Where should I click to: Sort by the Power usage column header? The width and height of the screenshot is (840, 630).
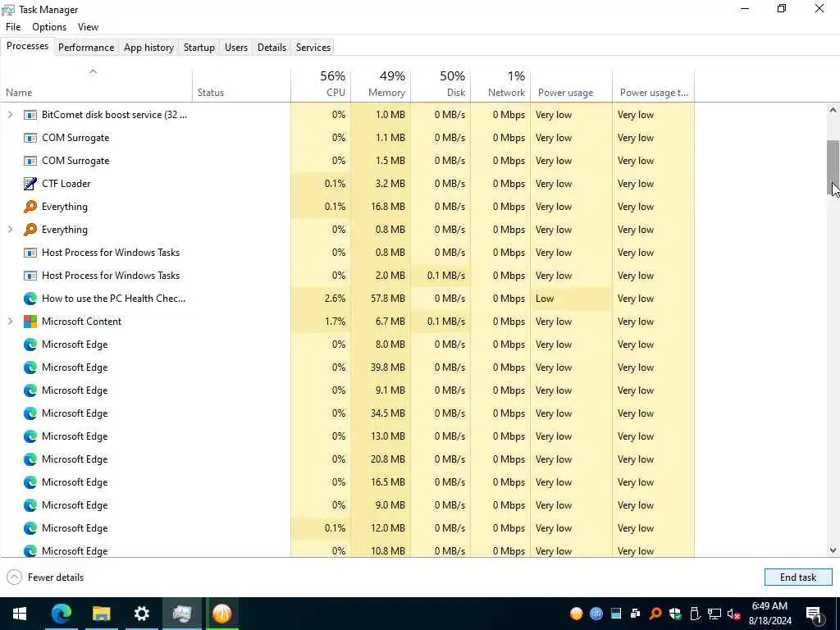tap(572, 84)
